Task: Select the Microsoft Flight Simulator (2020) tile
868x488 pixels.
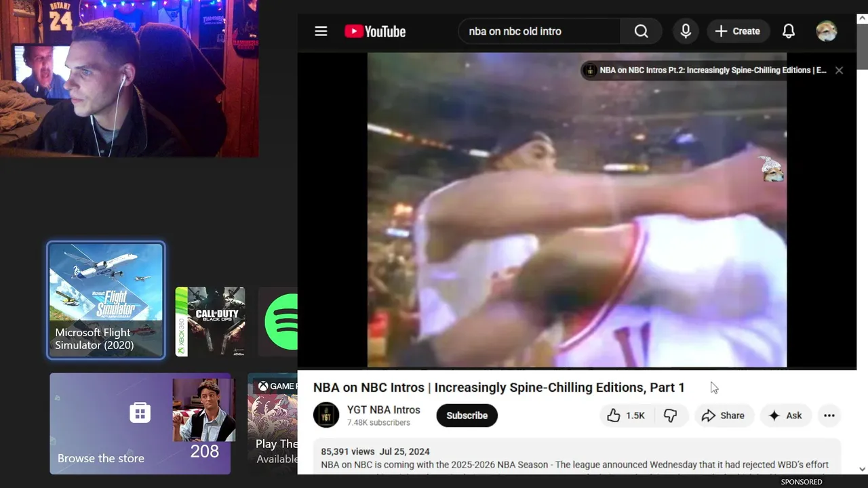Action: (106, 300)
